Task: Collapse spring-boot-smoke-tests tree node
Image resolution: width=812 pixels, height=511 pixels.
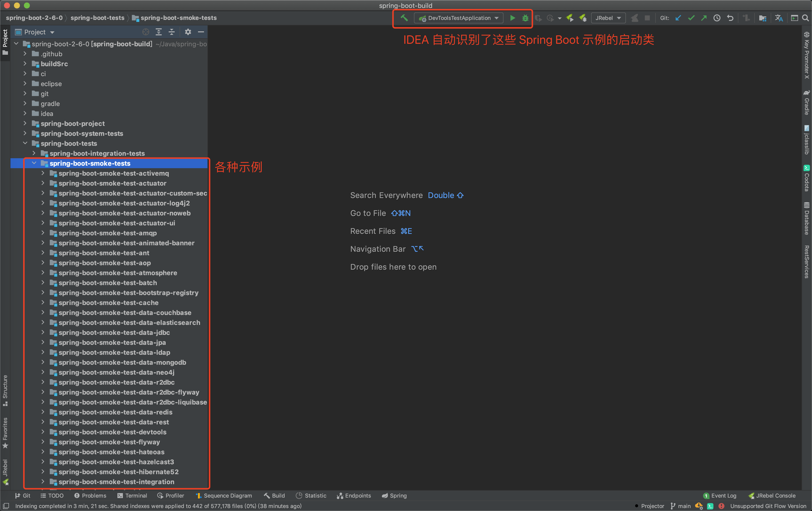Action: [x=34, y=163]
